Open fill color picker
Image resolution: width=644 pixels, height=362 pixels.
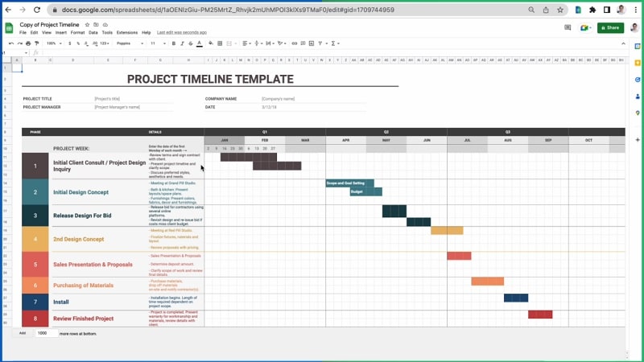[x=211, y=43]
